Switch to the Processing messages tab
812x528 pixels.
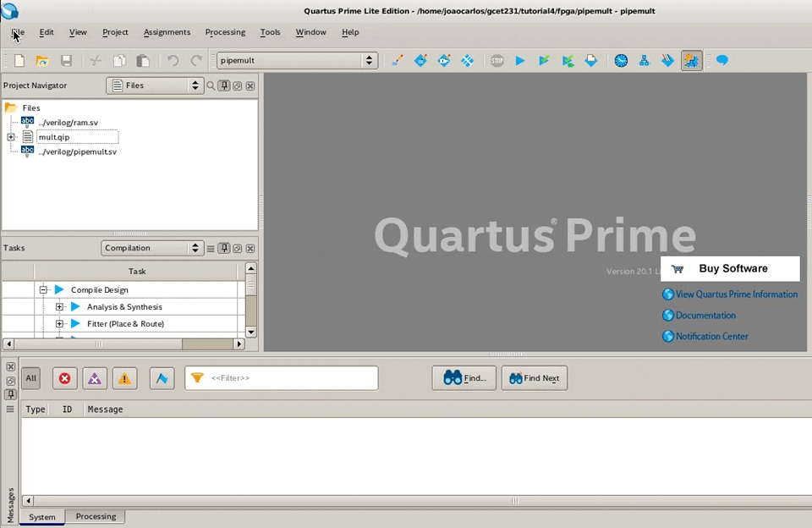coord(96,517)
